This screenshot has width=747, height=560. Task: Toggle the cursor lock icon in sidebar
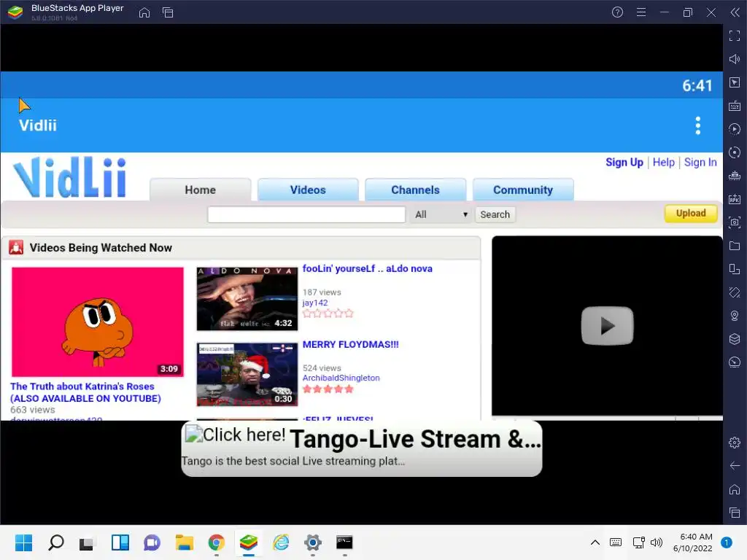coord(734,82)
